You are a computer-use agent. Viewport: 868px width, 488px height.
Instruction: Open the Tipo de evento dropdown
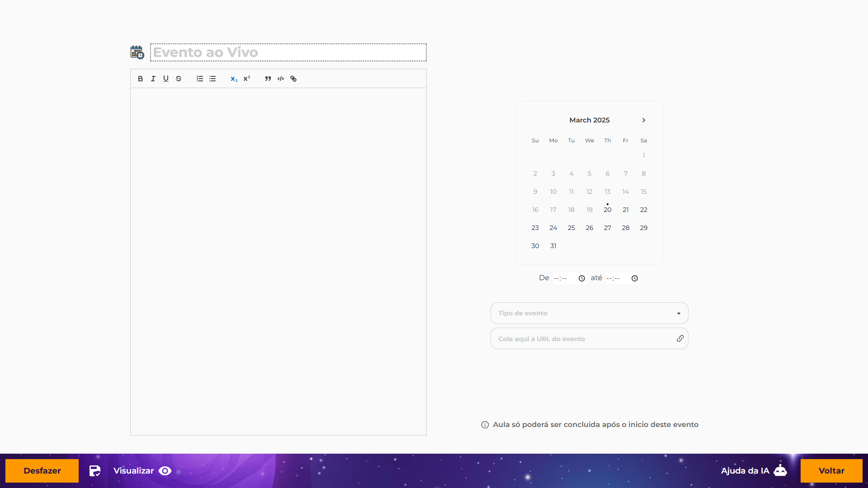point(589,313)
